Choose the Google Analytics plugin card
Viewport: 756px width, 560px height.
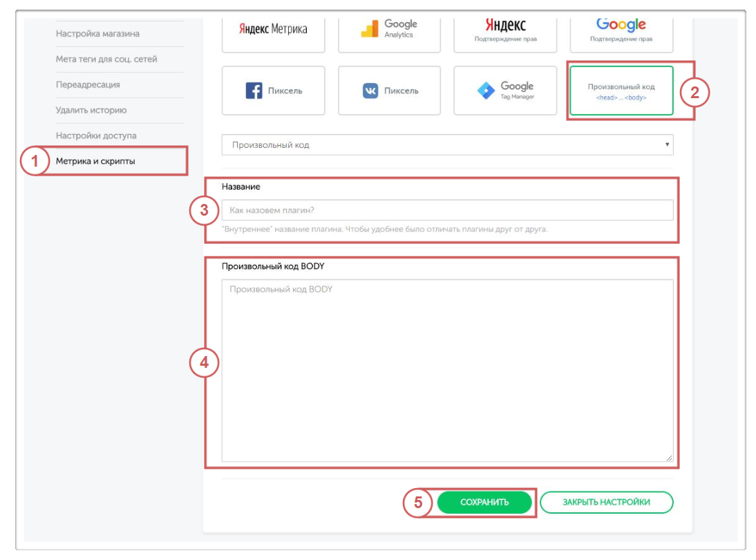tap(389, 31)
